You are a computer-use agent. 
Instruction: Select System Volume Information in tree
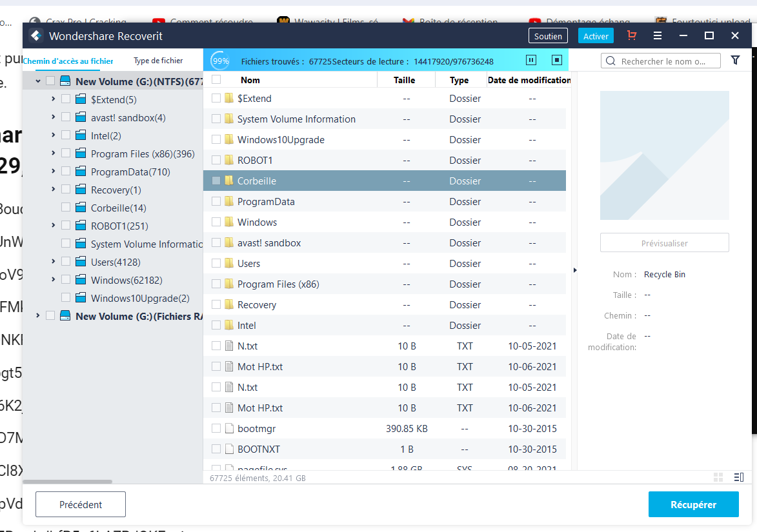click(146, 244)
